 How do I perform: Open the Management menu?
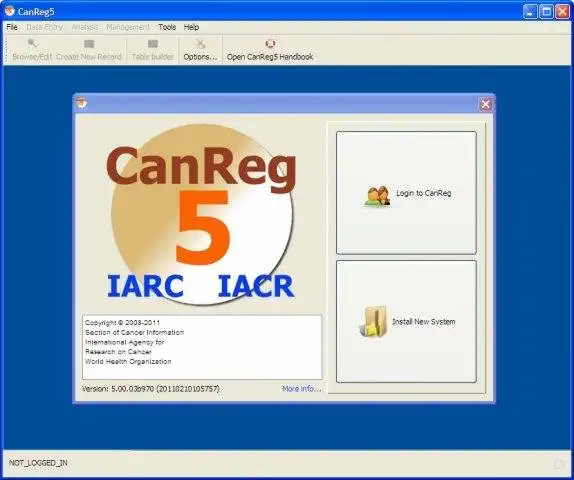[128, 27]
